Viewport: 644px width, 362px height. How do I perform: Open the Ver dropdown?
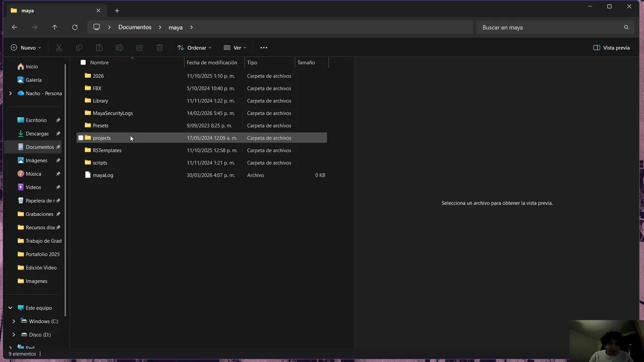click(x=235, y=48)
